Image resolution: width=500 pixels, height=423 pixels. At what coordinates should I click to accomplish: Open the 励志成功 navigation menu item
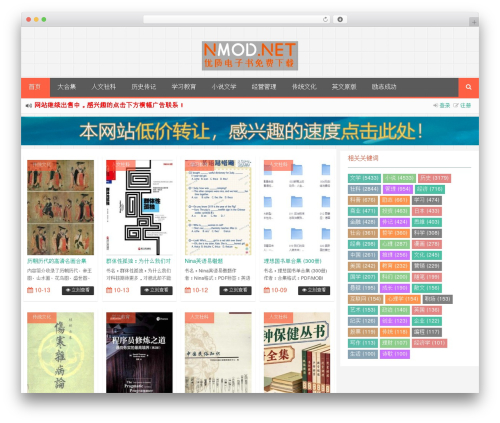click(384, 87)
